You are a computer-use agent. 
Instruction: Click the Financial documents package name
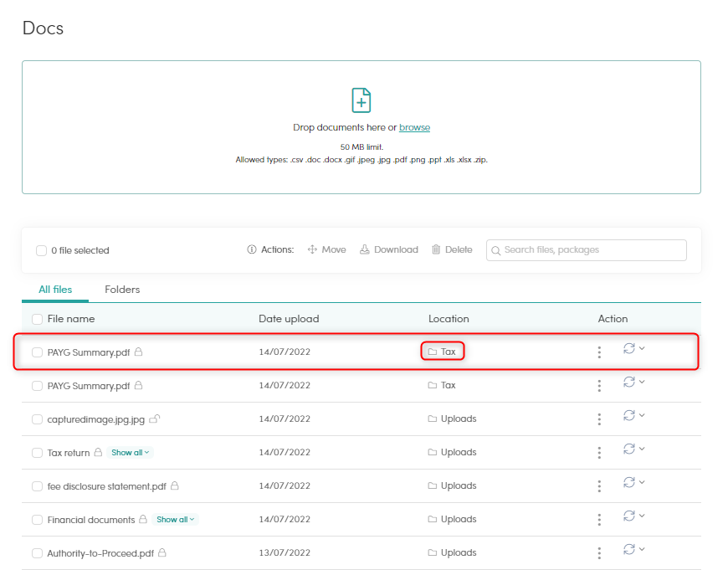tap(91, 520)
